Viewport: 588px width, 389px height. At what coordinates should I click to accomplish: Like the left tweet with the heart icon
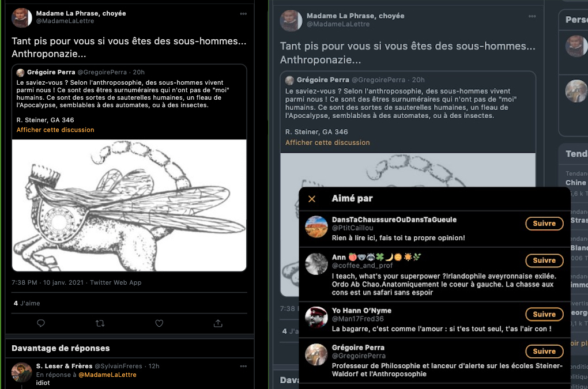(x=159, y=323)
